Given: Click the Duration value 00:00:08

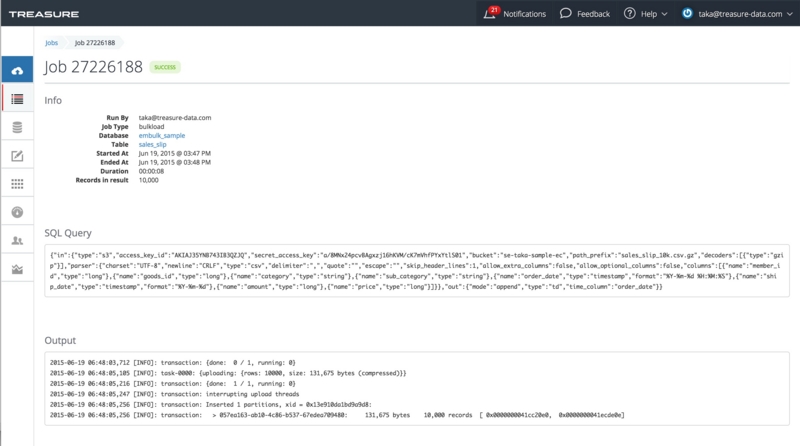Looking at the screenshot, I should (x=152, y=171).
